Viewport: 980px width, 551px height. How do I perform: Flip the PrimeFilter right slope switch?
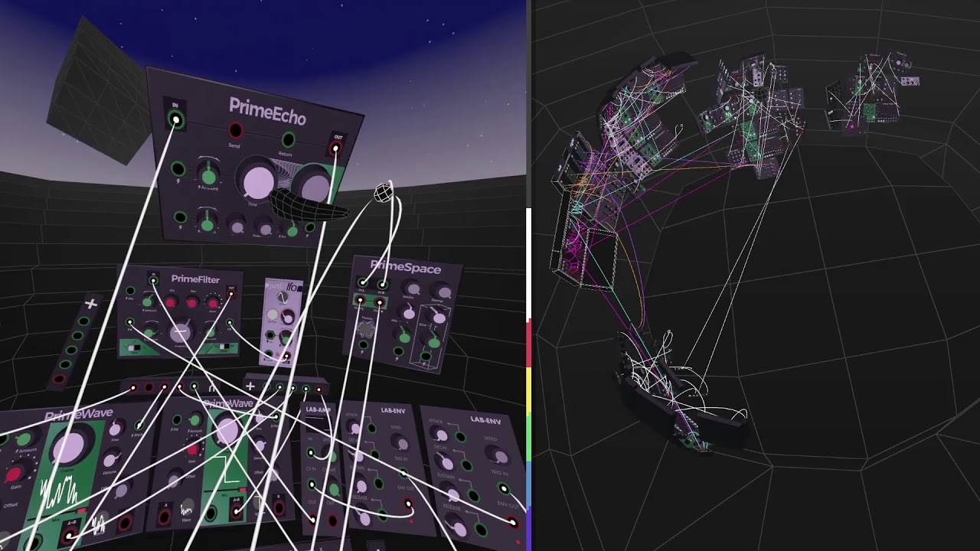224,346
